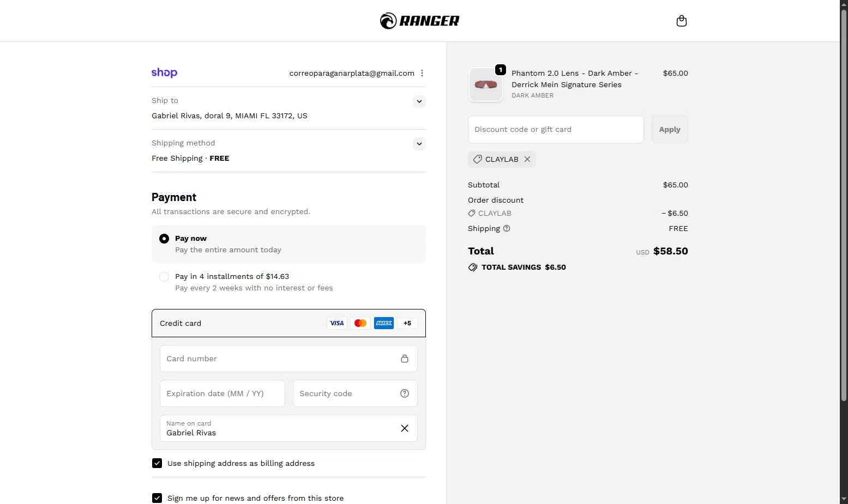Click the Ranger logo in header

pyautogui.click(x=419, y=21)
